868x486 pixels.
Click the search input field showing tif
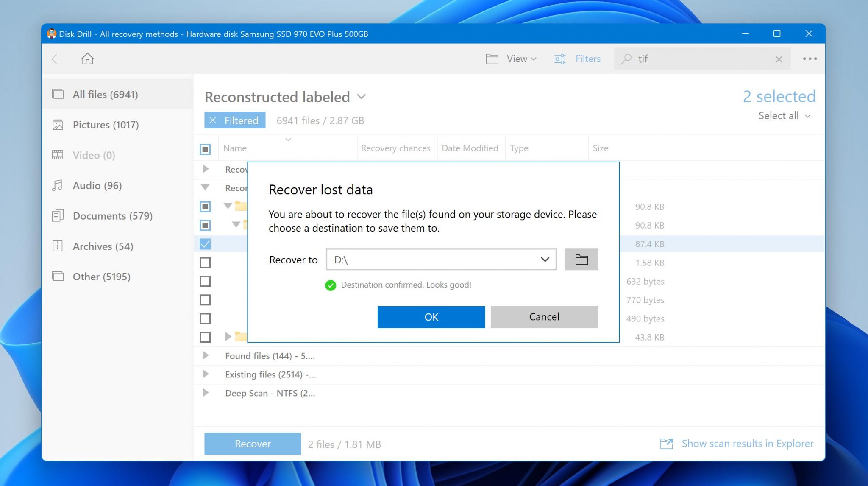701,59
